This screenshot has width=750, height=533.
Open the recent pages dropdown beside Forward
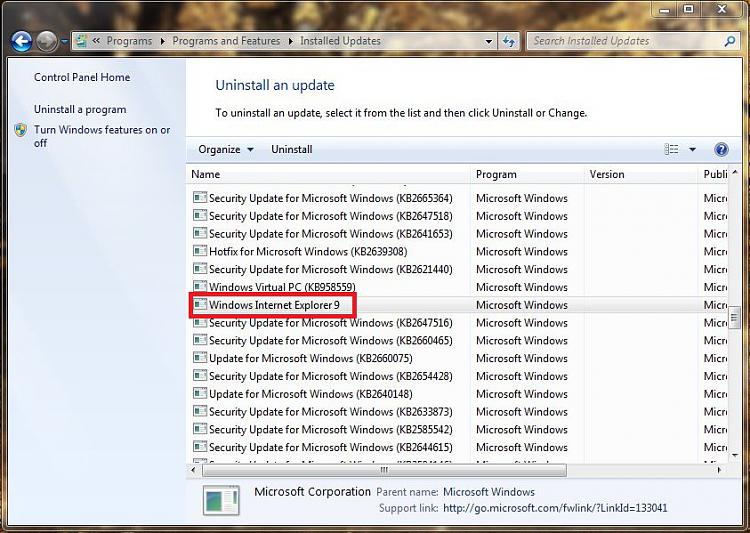pyautogui.click(x=64, y=42)
